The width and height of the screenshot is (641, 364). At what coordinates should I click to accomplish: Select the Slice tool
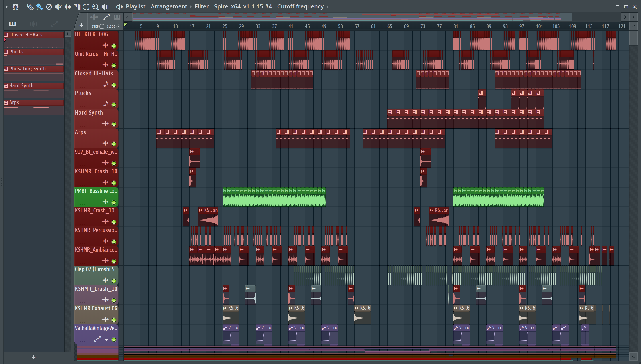point(77,7)
